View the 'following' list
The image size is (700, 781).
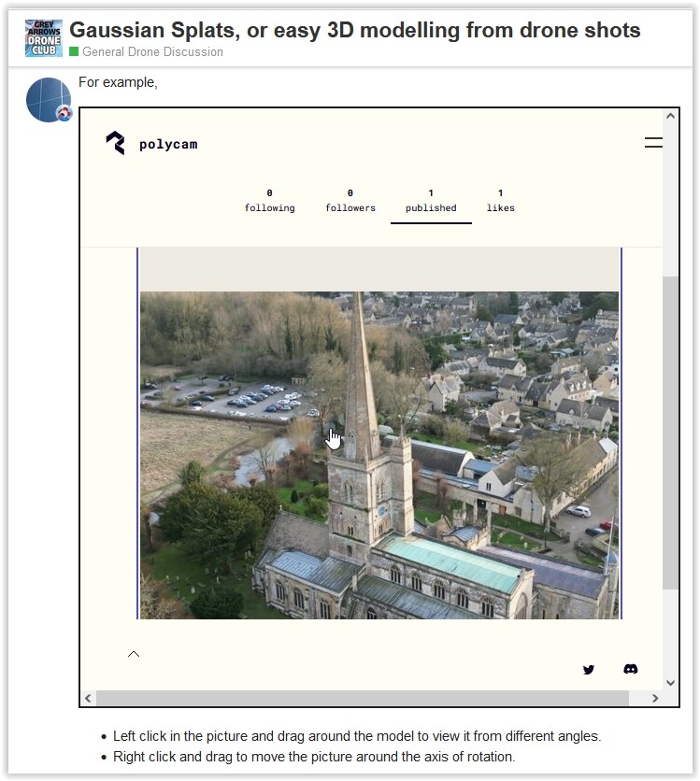click(269, 201)
